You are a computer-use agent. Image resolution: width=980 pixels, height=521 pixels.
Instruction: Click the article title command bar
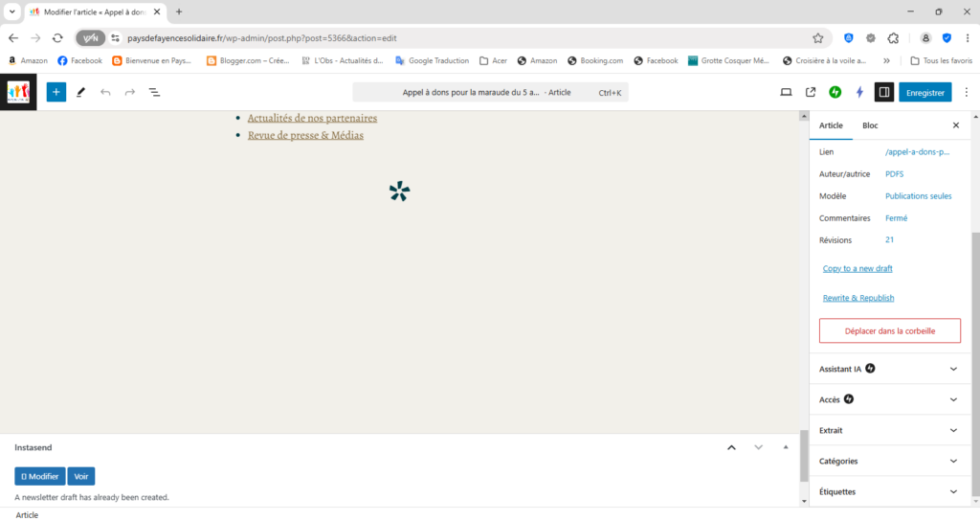coord(490,93)
